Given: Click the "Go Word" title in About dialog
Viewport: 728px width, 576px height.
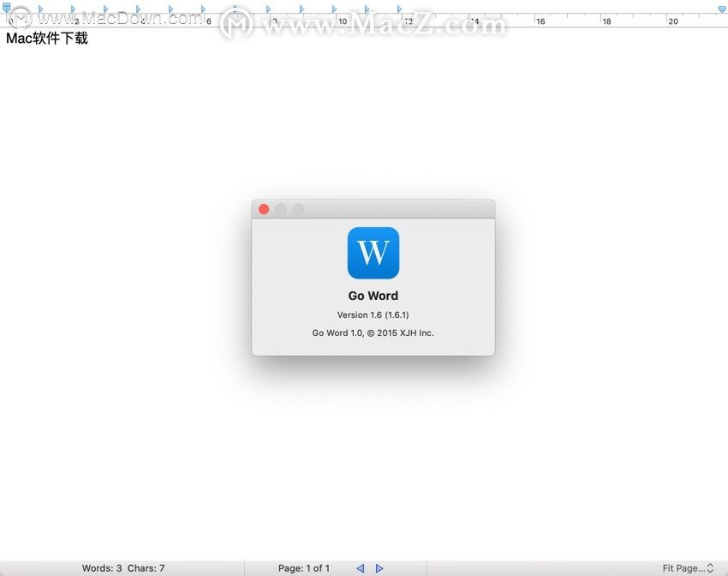Looking at the screenshot, I should click(x=373, y=296).
